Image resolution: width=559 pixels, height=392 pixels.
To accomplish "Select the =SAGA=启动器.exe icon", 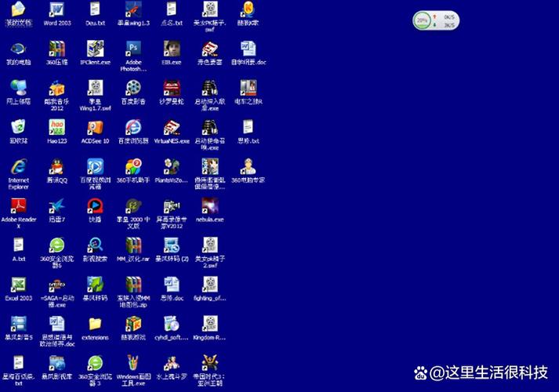I will click(x=57, y=285).
